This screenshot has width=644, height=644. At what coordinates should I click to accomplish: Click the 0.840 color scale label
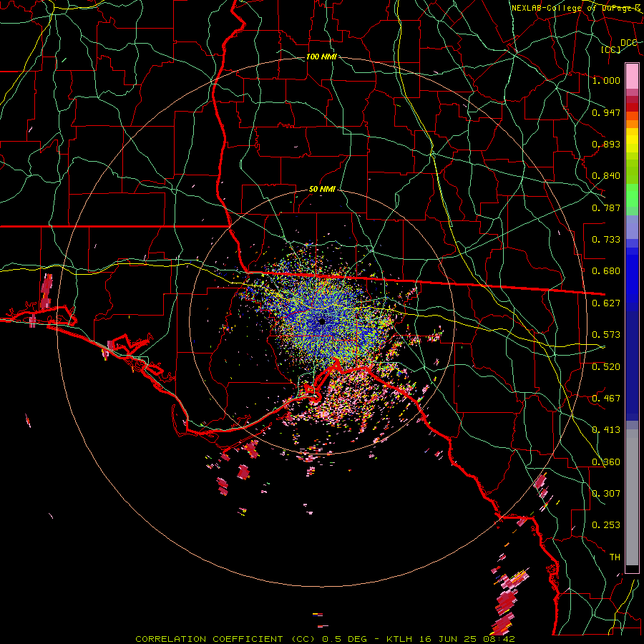coord(606,176)
